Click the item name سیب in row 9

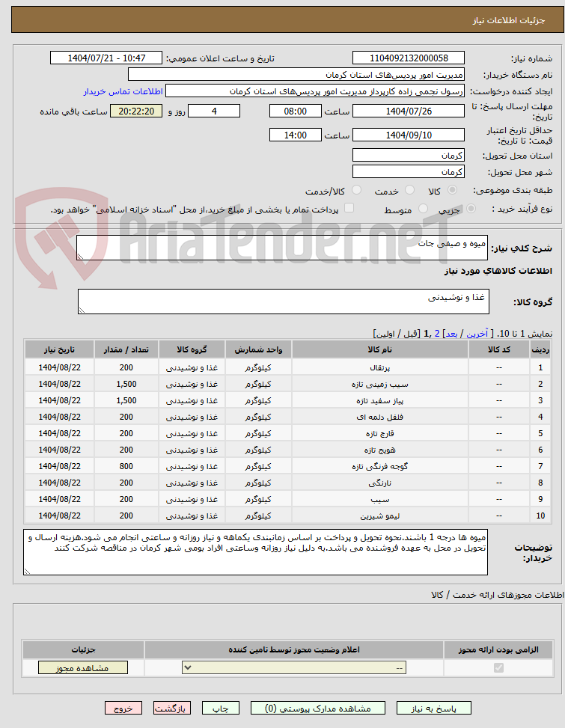point(379,500)
